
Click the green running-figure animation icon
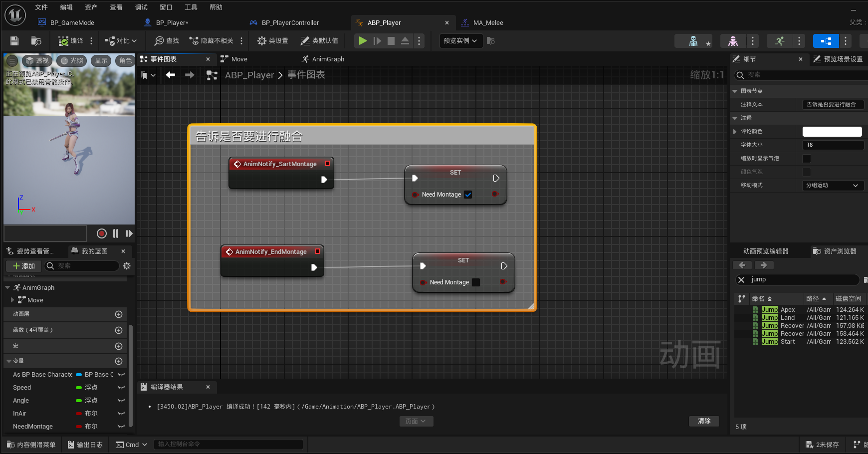click(779, 41)
